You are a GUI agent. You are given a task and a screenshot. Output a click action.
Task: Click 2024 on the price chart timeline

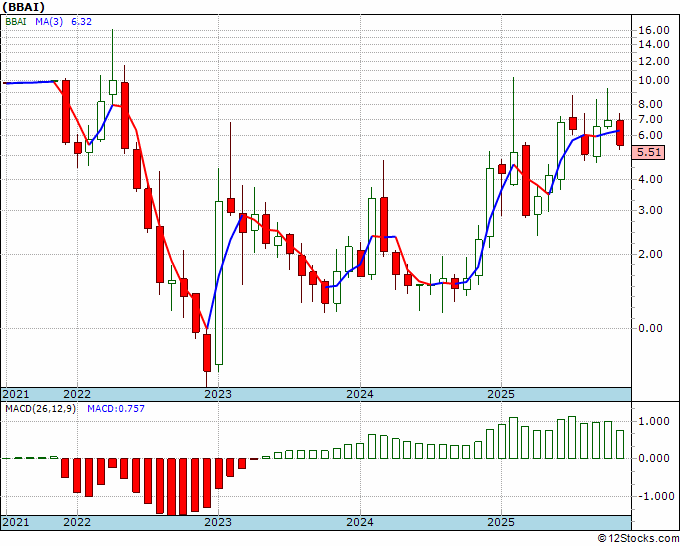click(x=360, y=394)
